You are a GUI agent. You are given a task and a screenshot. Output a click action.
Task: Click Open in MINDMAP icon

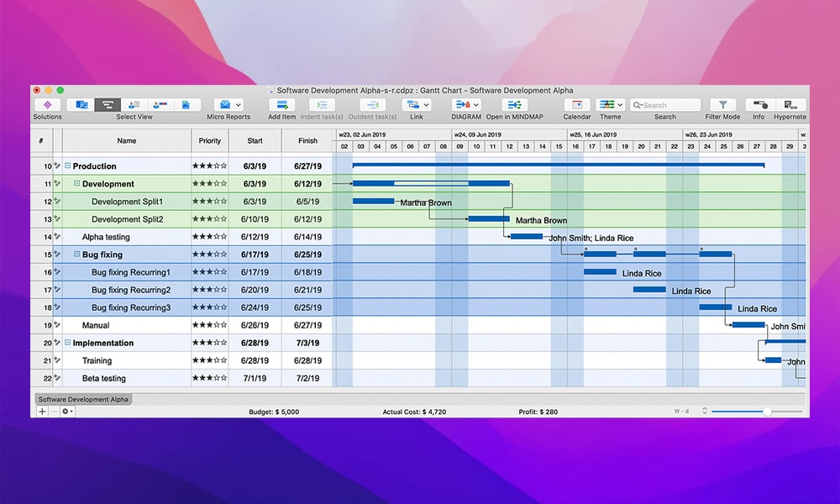coord(514,105)
